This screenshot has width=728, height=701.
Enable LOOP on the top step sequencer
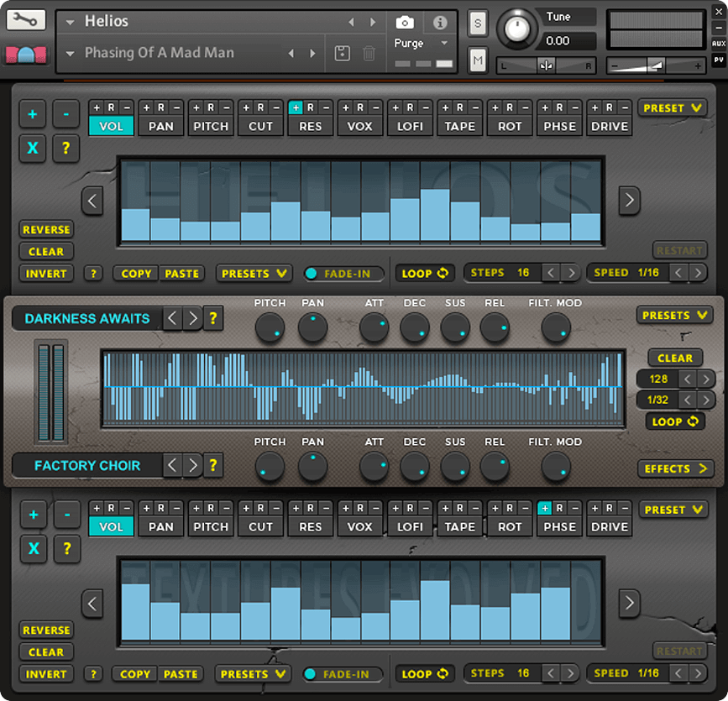click(x=425, y=273)
